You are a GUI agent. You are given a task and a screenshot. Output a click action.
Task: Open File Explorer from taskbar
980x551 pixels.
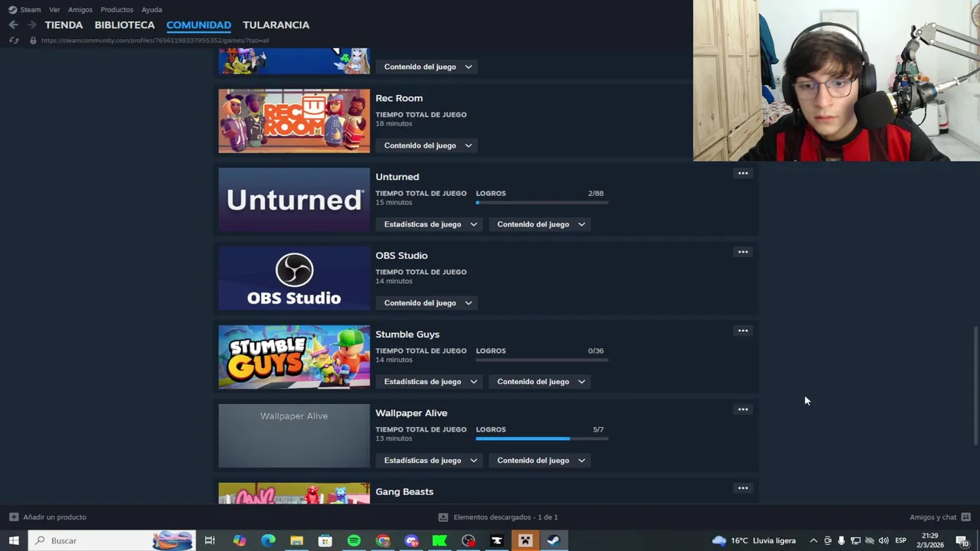point(296,540)
